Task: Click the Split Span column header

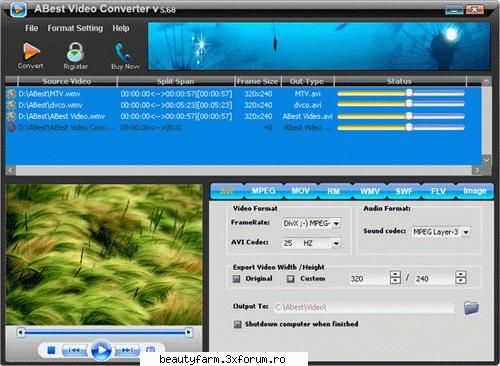Action: point(176,81)
